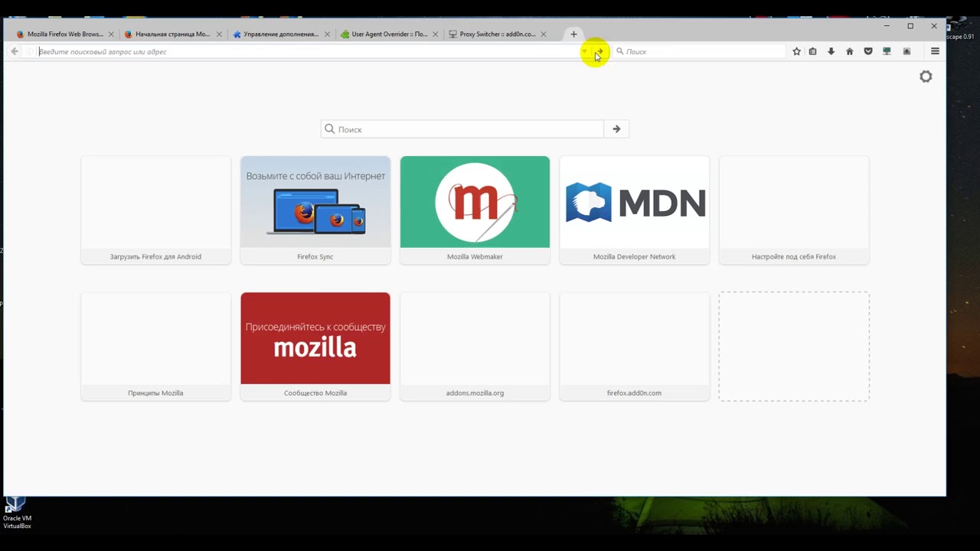Expand the address bar history dropdown
This screenshot has height=551, width=980.
coord(584,51)
